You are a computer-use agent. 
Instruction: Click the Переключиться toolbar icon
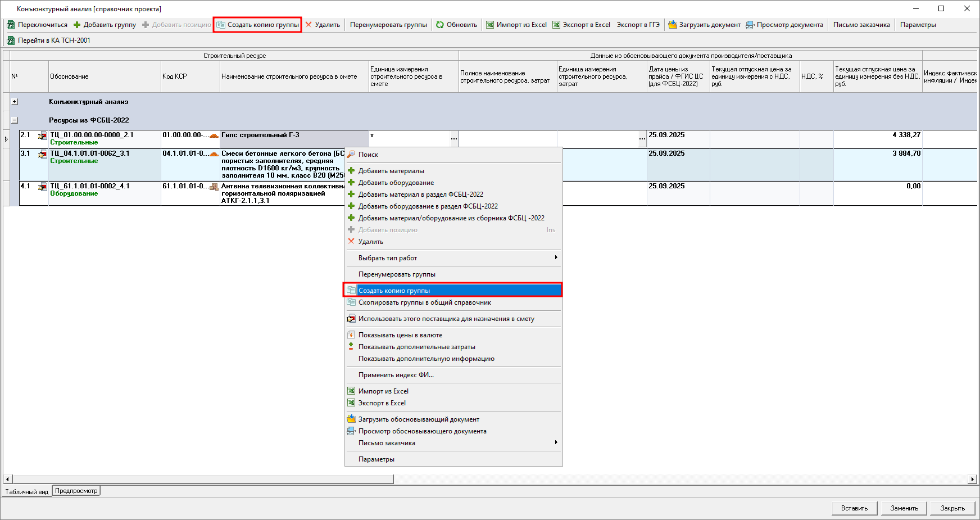click(x=10, y=25)
